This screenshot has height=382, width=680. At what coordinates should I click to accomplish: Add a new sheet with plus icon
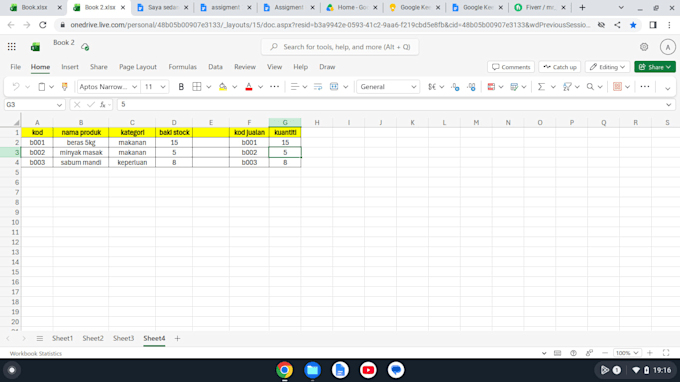[177, 338]
